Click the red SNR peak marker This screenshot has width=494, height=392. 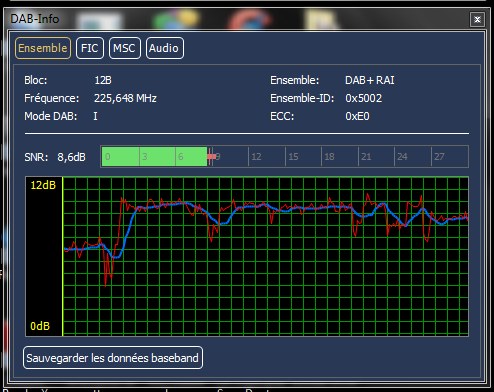(211, 156)
